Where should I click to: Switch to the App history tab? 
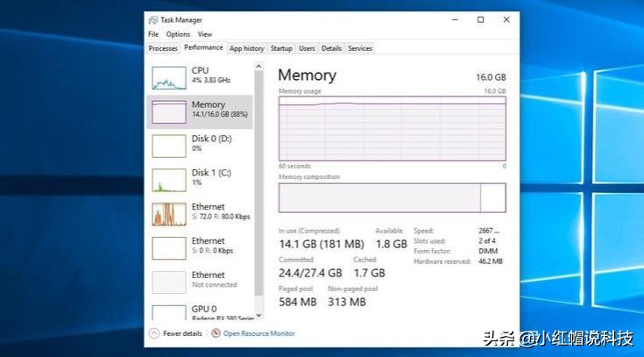click(246, 48)
